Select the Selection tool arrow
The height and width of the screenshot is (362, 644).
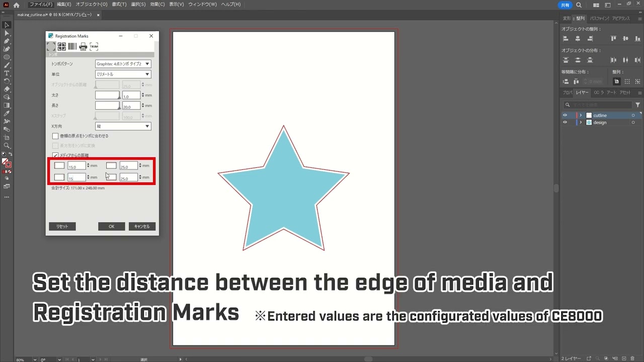click(7, 25)
